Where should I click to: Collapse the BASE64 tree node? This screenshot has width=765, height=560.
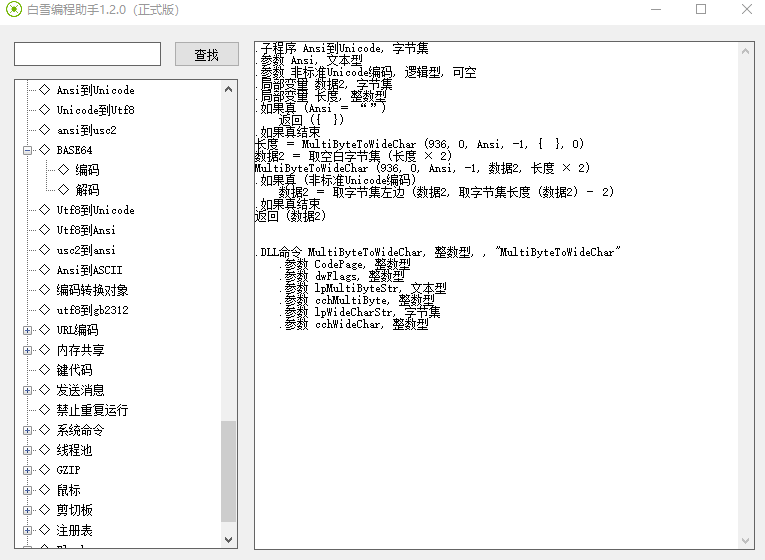(x=28, y=150)
